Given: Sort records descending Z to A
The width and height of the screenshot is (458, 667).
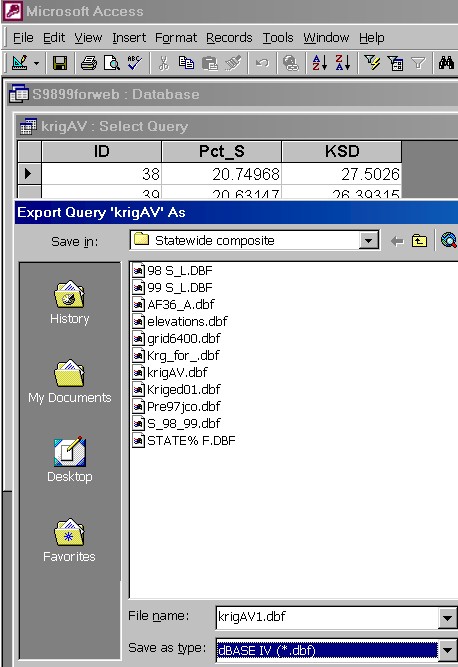Looking at the screenshot, I should click(343, 63).
